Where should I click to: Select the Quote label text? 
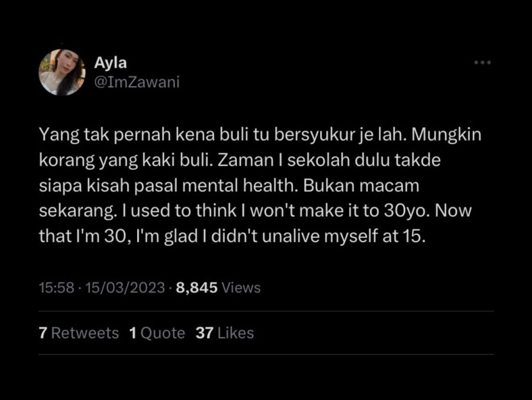click(x=163, y=333)
